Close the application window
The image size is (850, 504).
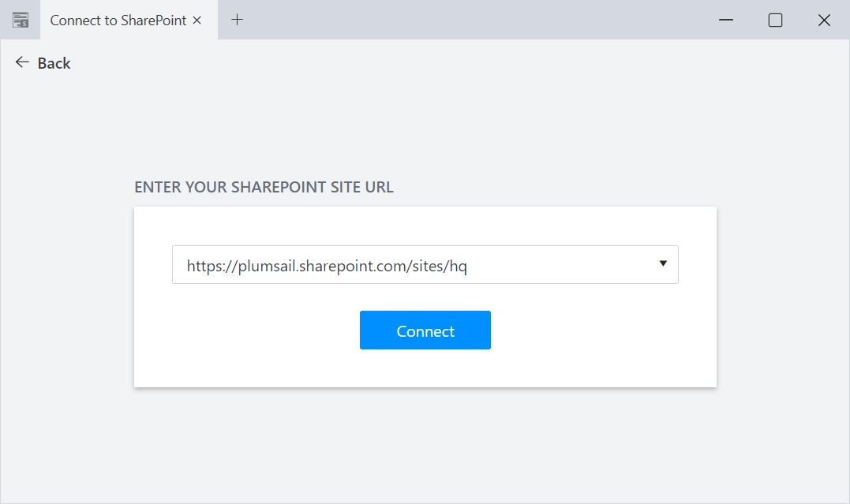tap(824, 20)
